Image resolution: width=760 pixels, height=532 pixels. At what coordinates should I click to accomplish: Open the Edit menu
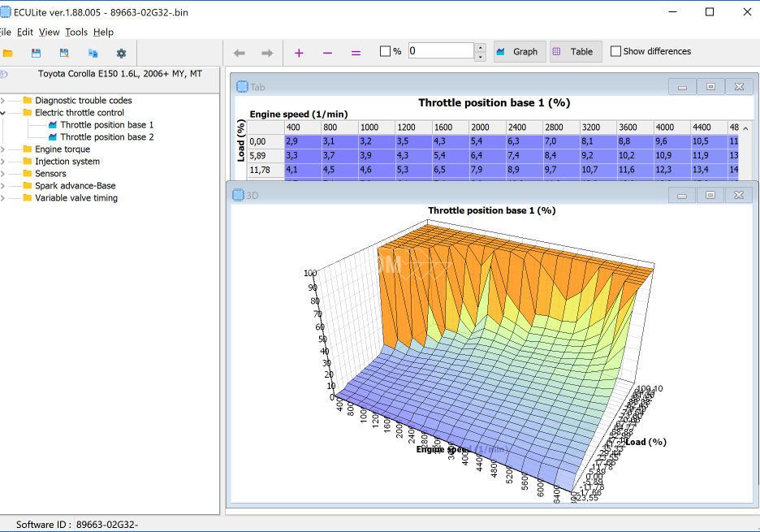(25, 32)
